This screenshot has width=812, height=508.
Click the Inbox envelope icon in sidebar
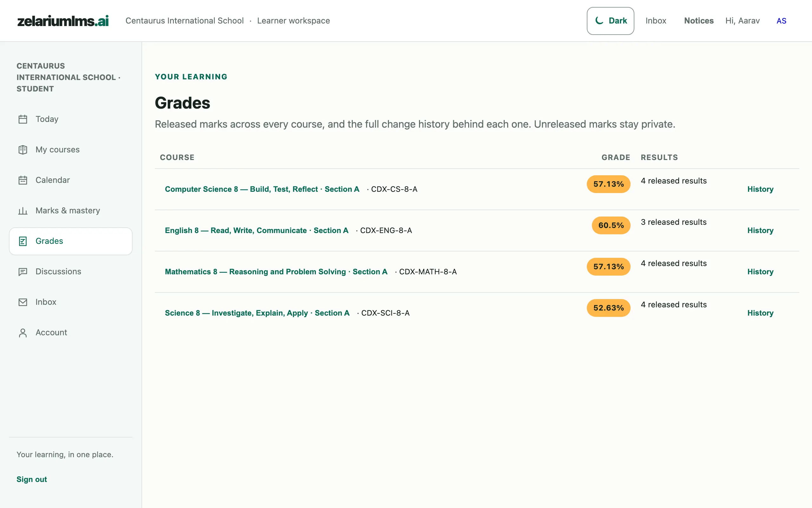pyautogui.click(x=23, y=302)
